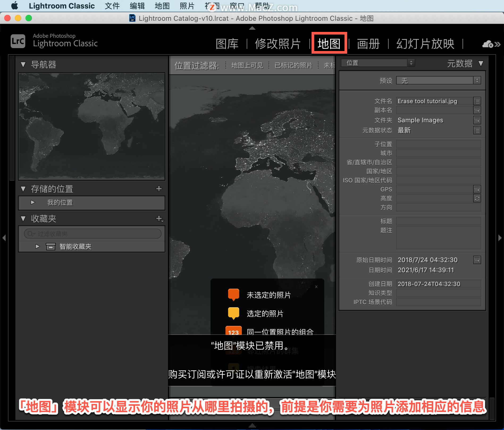This screenshot has width=504, height=430.
Task: Switch to the 地图 module tab
Action: [329, 44]
